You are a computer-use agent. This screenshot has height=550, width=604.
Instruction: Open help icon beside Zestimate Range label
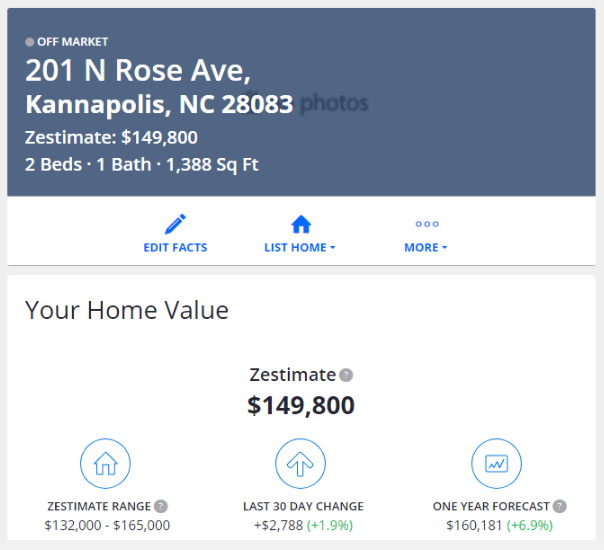tap(161, 506)
